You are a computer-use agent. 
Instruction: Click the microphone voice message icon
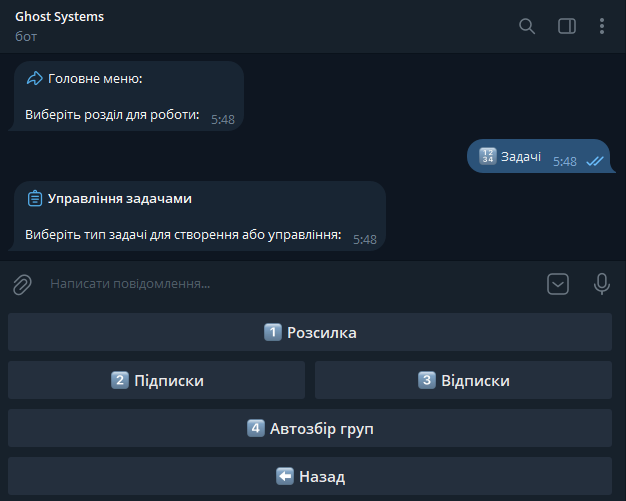tap(602, 284)
